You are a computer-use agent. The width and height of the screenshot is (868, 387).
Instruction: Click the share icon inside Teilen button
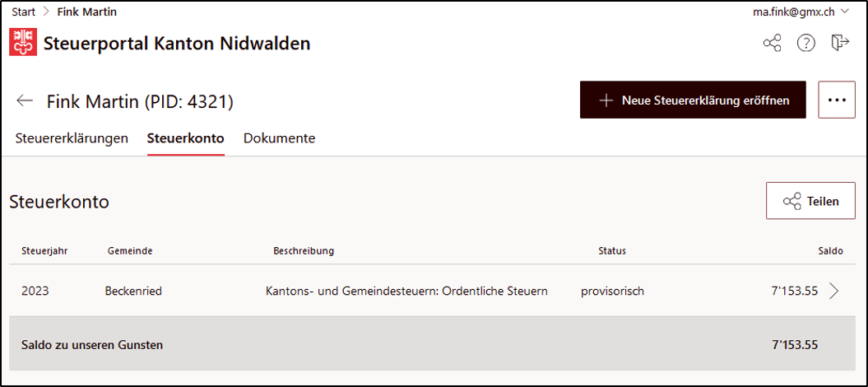click(x=791, y=201)
